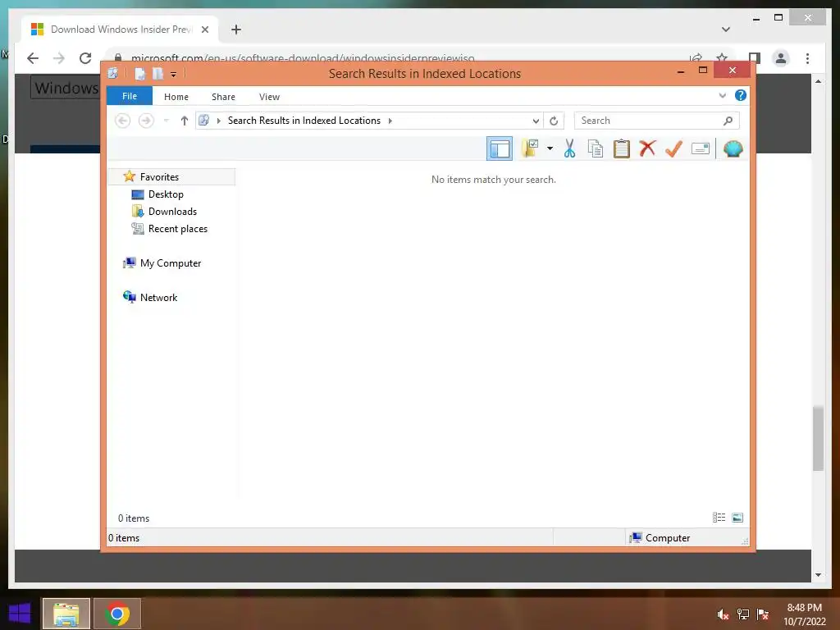Click the Classic Shell seashell icon
Viewport: 840px width, 630px height.
pos(733,148)
